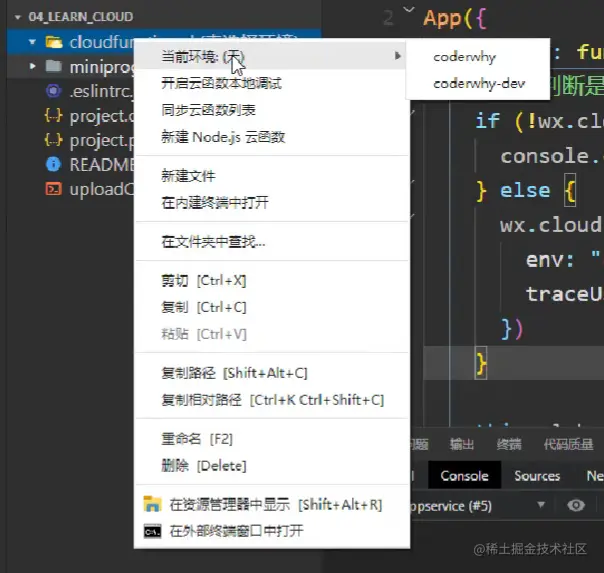Select coderwhy environment
The height and width of the screenshot is (573, 604).
click(x=464, y=57)
